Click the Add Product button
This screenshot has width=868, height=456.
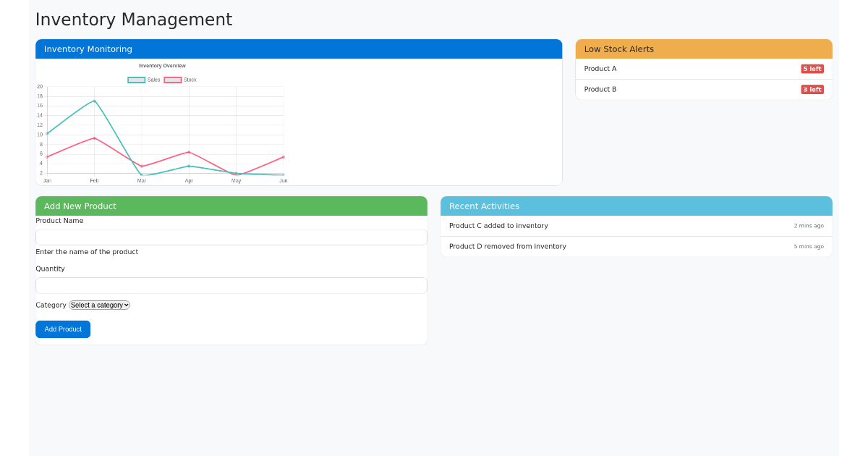tap(63, 329)
